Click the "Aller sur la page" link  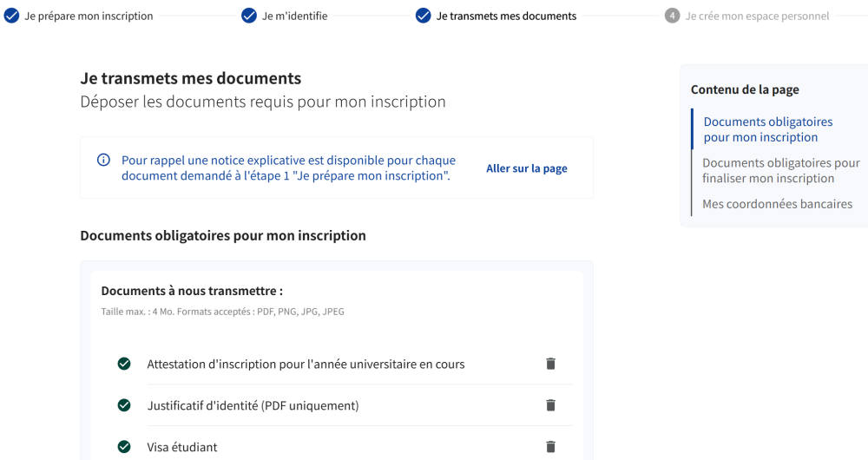[x=526, y=168]
